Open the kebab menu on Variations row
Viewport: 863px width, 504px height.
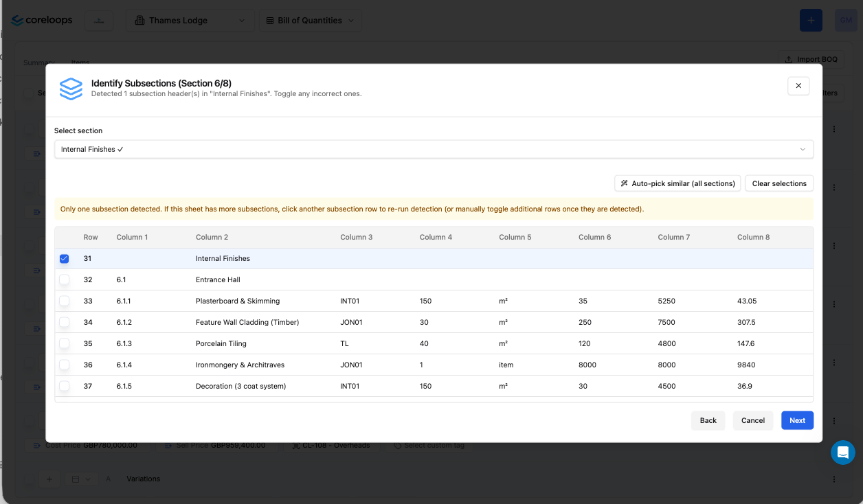point(834,479)
